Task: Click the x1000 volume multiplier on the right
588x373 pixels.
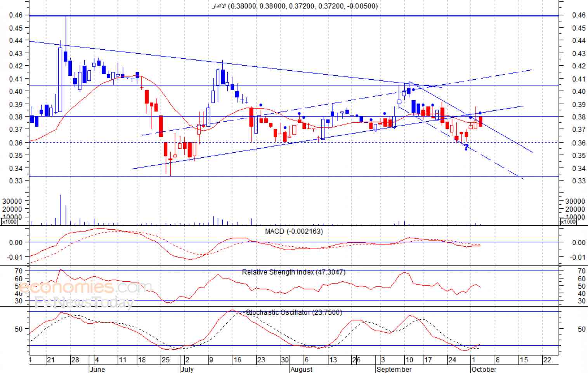Action: pos(568,221)
